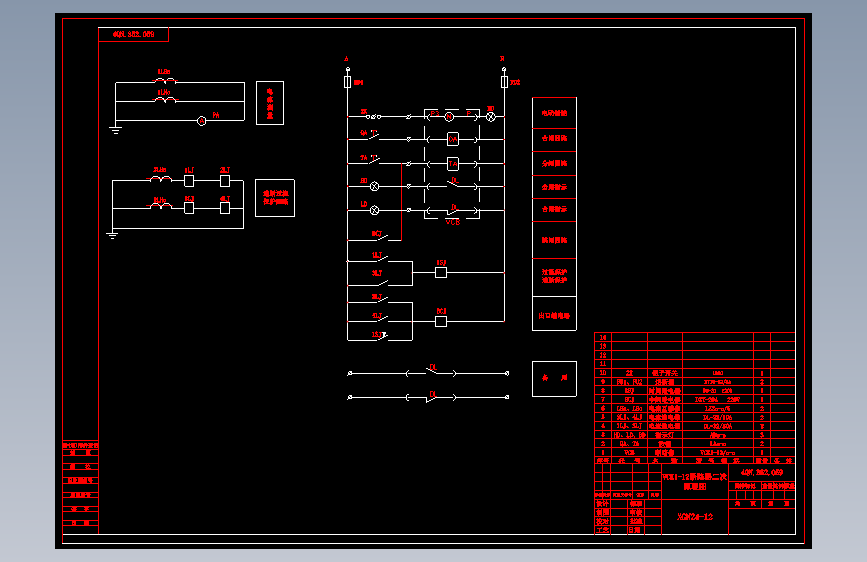Select the 4QN.382.069 number in title block
The image size is (867, 562).
(762, 472)
